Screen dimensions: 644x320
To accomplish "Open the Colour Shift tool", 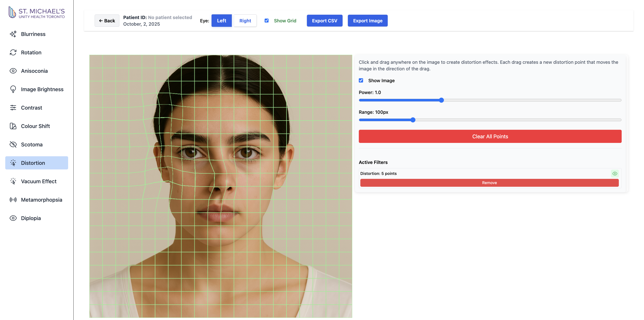I will [x=35, y=126].
